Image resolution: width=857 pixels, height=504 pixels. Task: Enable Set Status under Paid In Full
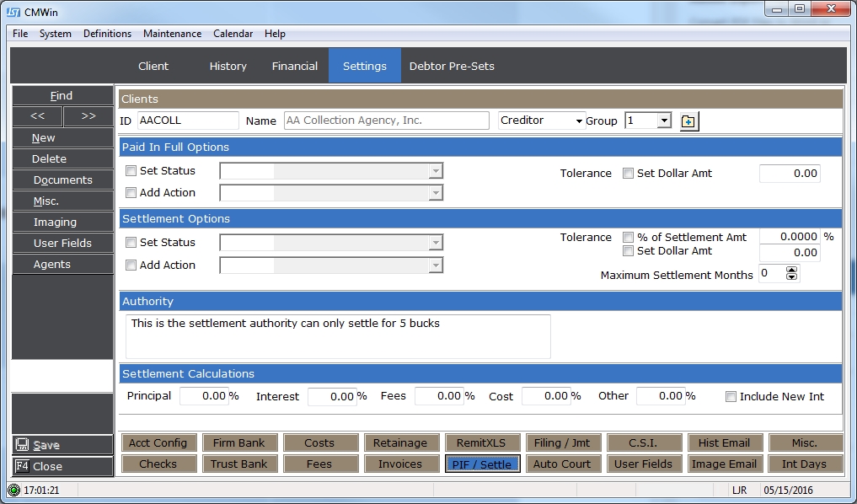pyautogui.click(x=131, y=171)
